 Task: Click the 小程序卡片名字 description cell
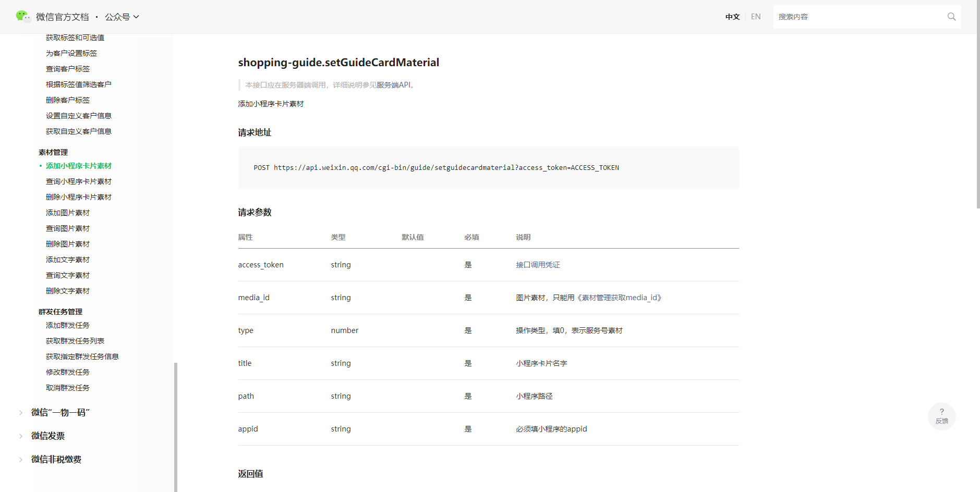click(541, 363)
